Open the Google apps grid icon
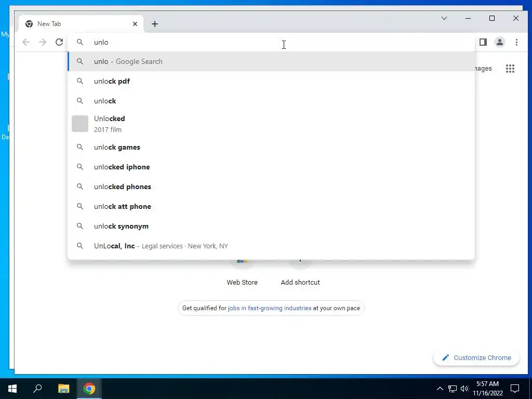Image resolution: width=532 pixels, height=399 pixels. tap(510, 69)
